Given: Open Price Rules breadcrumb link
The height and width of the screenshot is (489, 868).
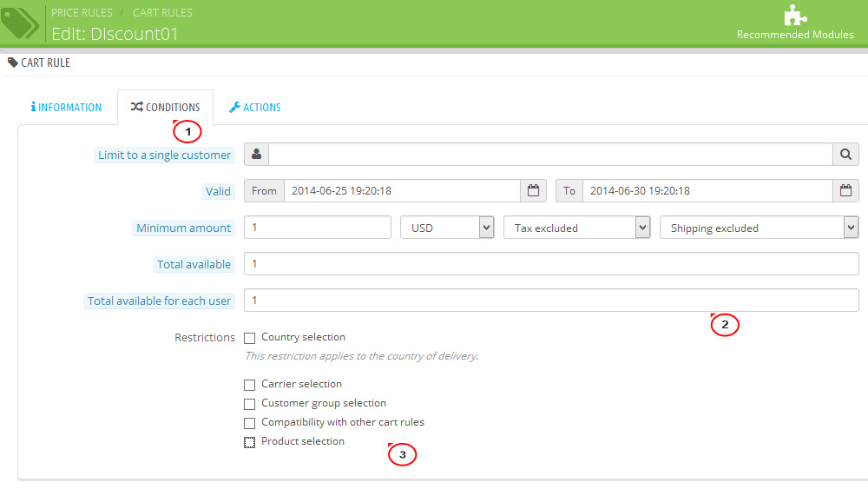Looking at the screenshot, I should coord(82,12).
